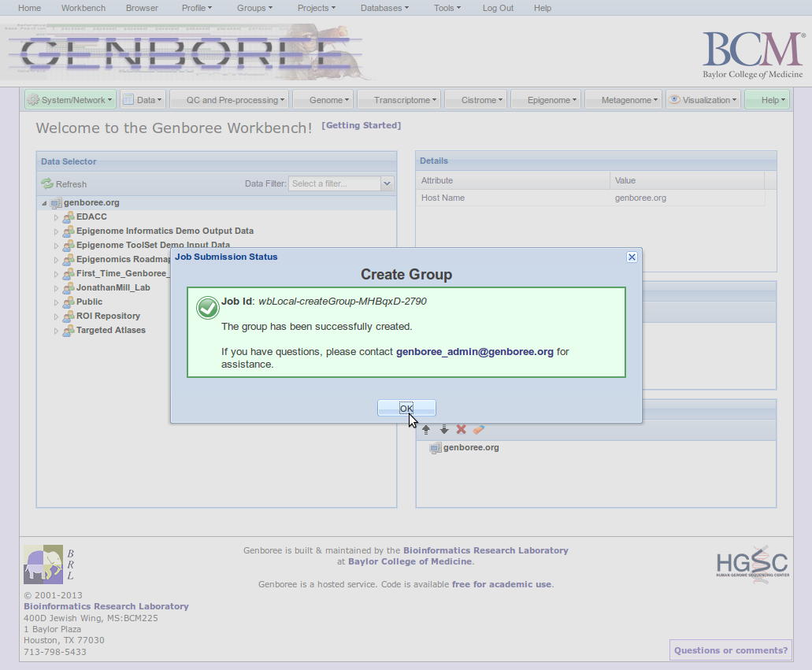Click the genboree_admin email link
This screenshot has height=670, width=812.
point(474,352)
